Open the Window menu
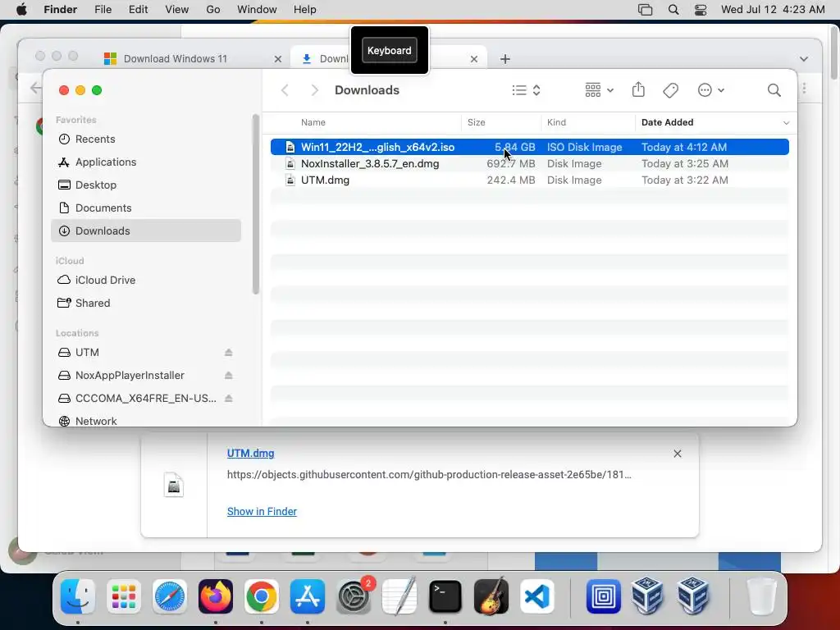The width and height of the screenshot is (840, 630). pyautogui.click(x=257, y=10)
